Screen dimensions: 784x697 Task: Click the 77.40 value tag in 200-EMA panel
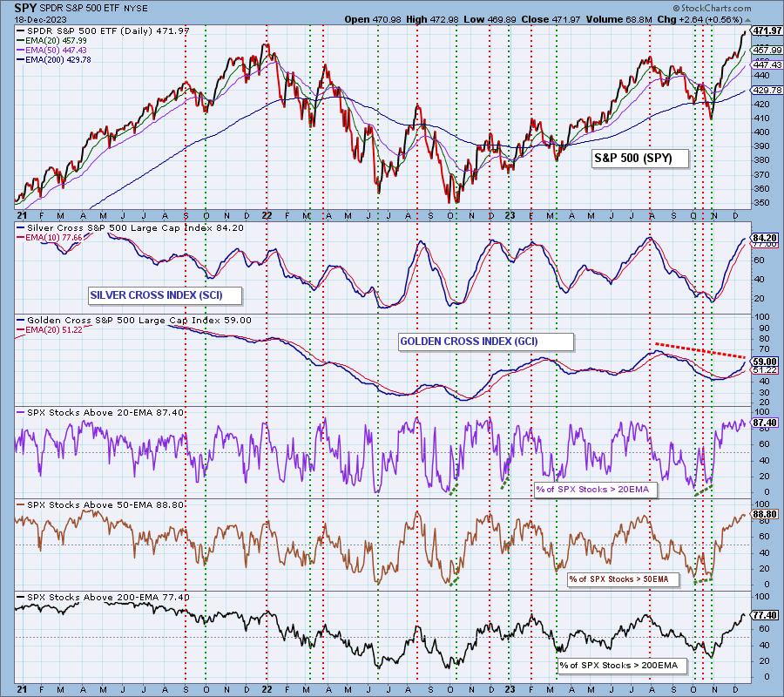(x=765, y=615)
